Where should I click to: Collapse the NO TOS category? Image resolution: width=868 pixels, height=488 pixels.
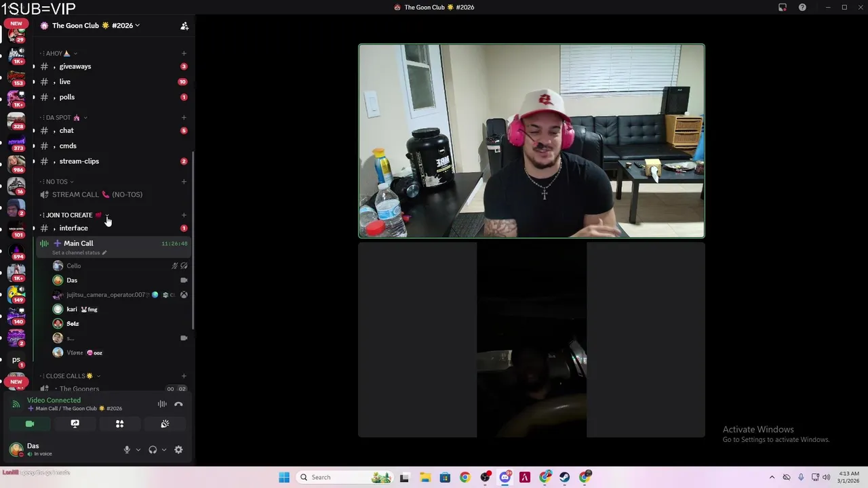point(58,182)
